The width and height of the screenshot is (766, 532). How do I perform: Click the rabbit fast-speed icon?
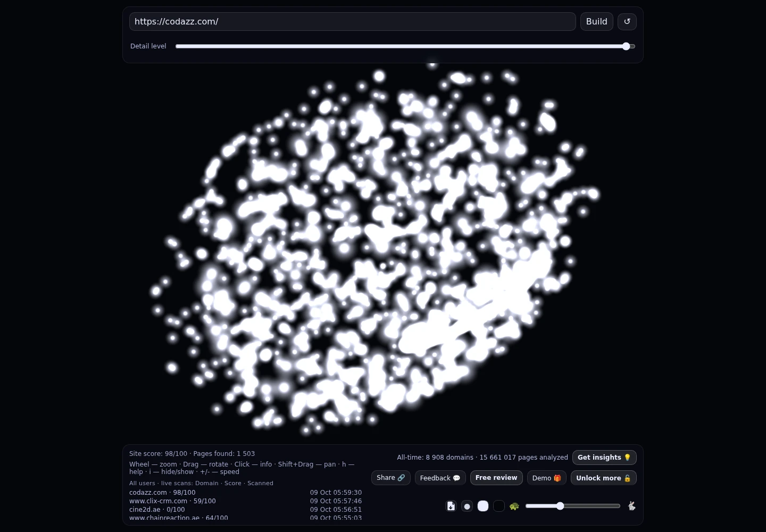631,506
